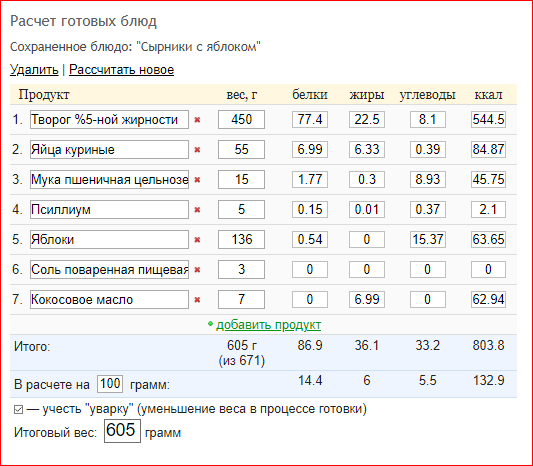Screen dimensions: 533x466
Task: Click the apples calories field 63.65
Action: point(488,240)
